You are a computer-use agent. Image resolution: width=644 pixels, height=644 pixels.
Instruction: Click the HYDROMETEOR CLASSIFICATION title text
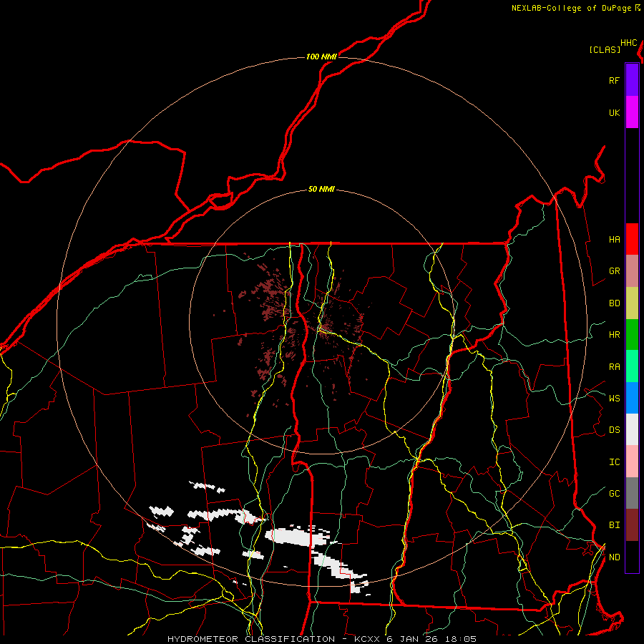coord(251,639)
